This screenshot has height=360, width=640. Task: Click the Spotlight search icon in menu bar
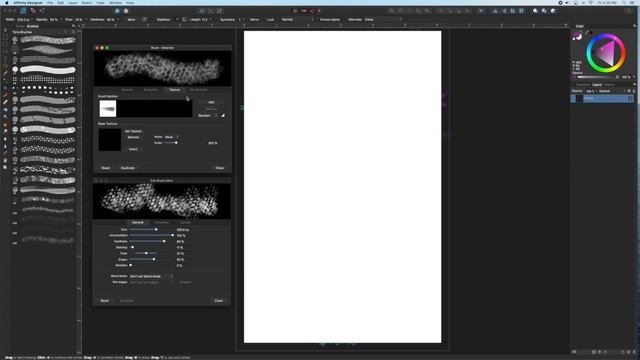pos(623,2)
